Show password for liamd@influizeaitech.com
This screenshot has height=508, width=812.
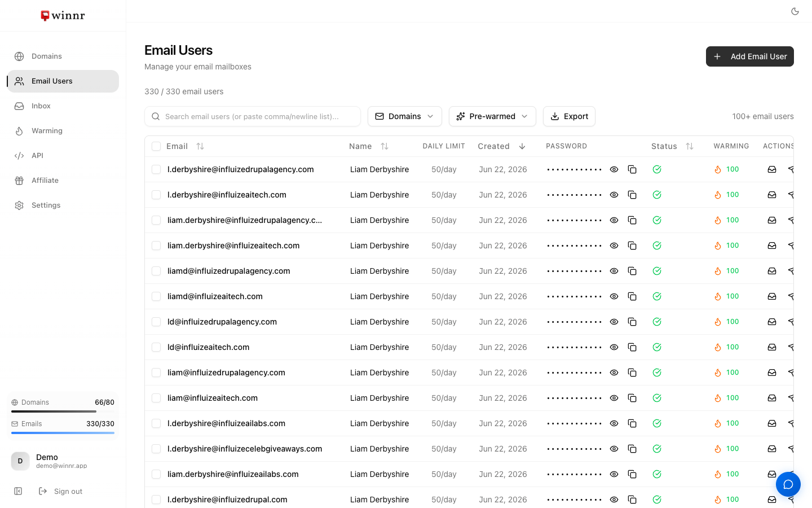coord(614,296)
